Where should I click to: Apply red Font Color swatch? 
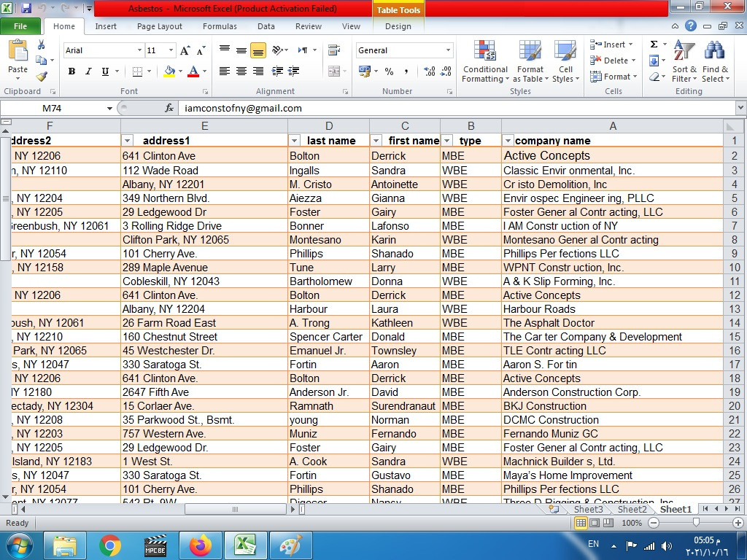click(193, 71)
